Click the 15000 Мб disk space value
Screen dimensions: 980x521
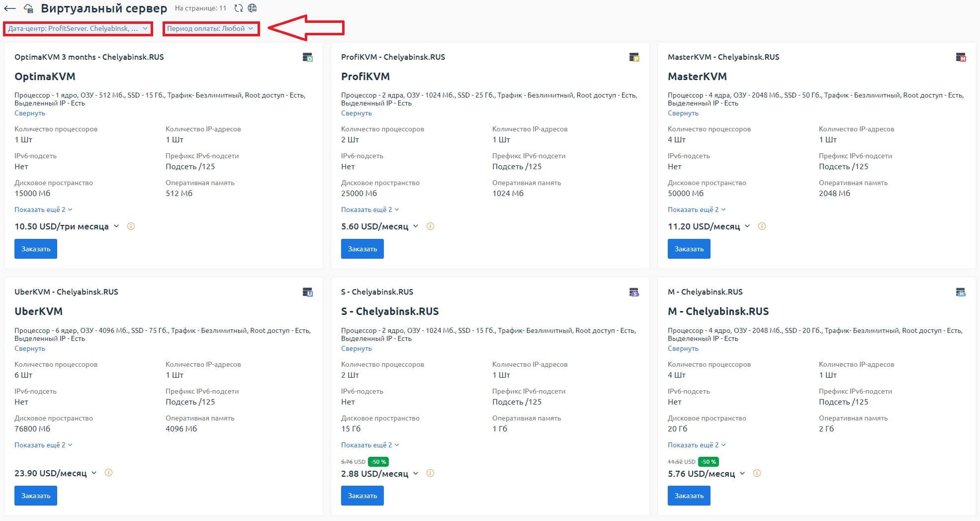(32, 194)
